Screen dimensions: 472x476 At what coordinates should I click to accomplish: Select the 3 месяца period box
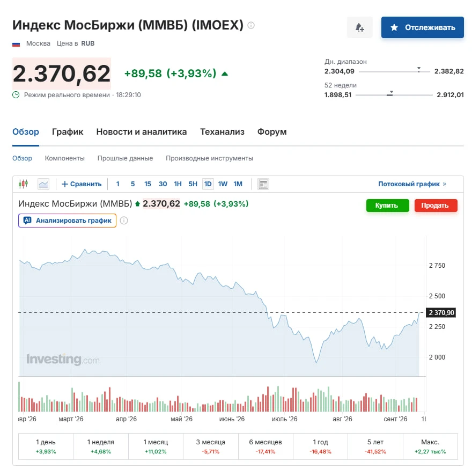coord(210,446)
